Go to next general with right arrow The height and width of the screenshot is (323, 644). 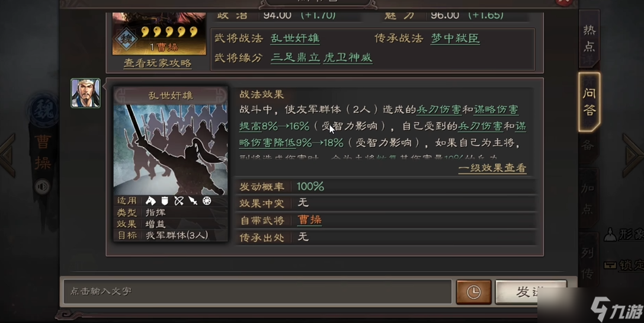[x=633, y=155]
